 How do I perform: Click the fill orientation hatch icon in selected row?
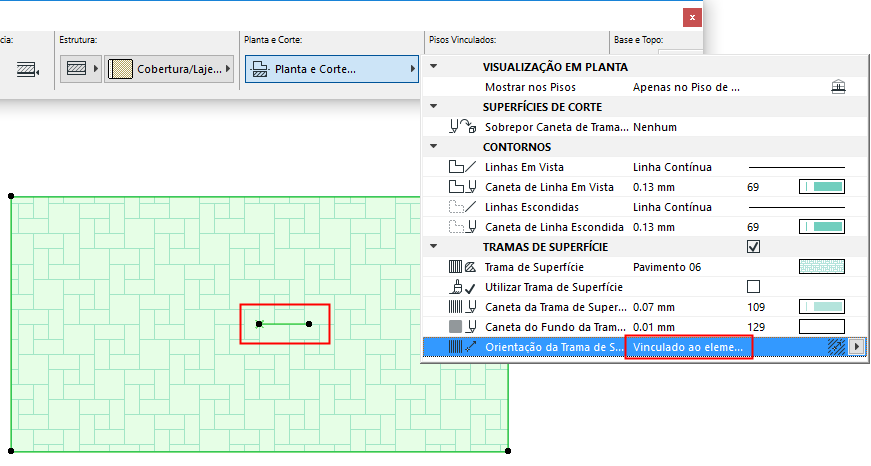coord(836,347)
